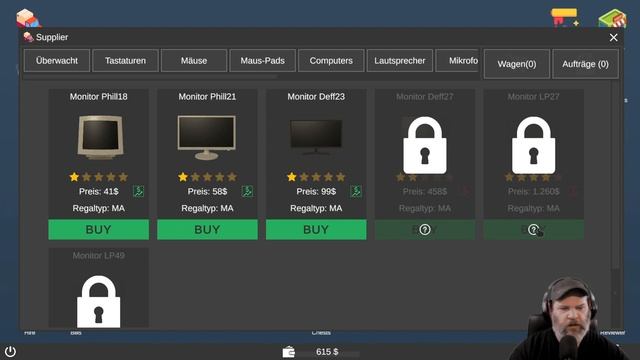Switch to the Tastaturen tab

(125, 60)
